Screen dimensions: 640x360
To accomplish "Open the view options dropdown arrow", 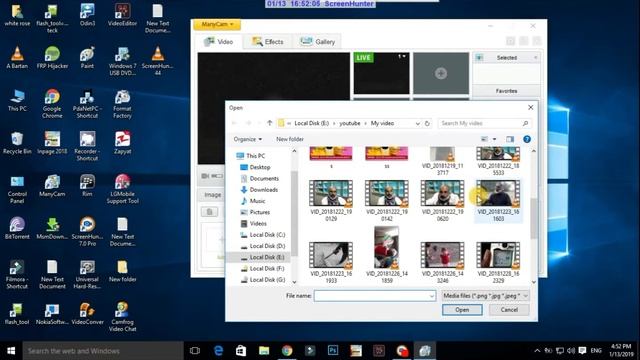I will click(494, 139).
